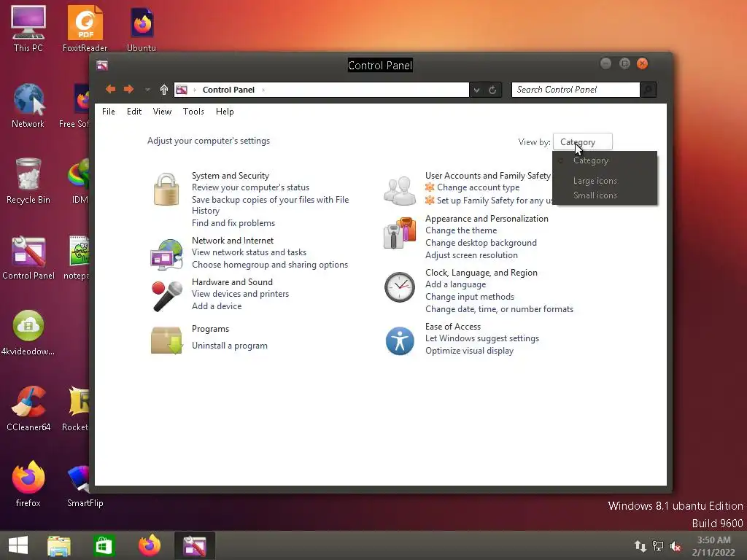Click Review your computer's status link
Image resolution: width=747 pixels, height=560 pixels.
251,187
